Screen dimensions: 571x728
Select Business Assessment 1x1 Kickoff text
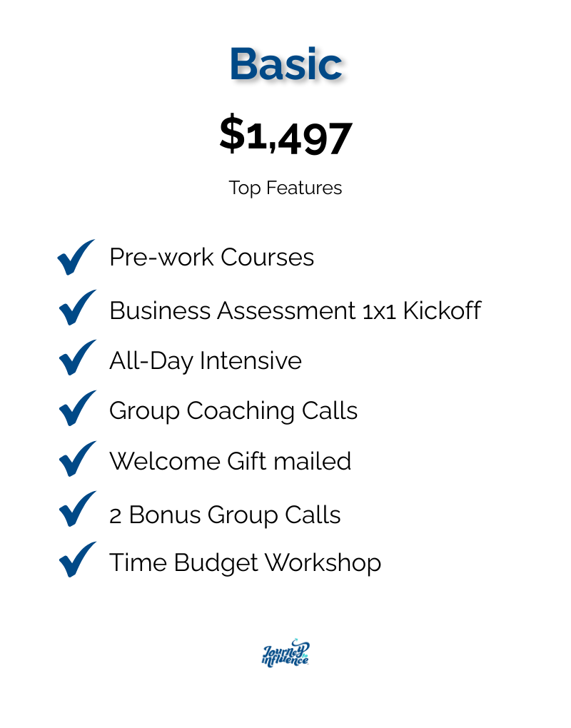(295, 310)
